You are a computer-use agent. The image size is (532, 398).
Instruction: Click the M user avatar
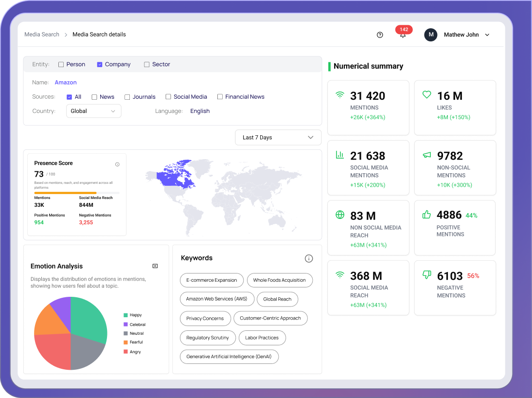(x=430, y=35)
